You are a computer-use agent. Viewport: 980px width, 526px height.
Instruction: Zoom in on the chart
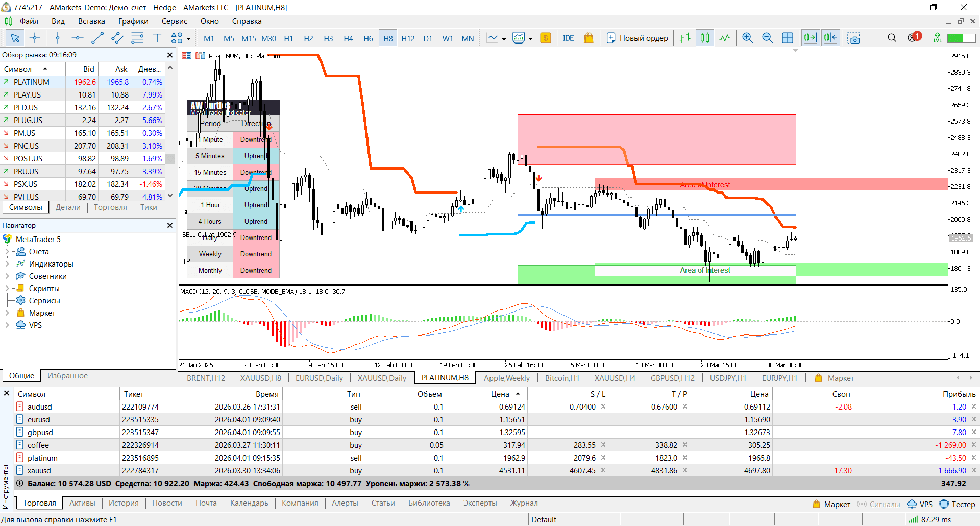pos(748,38)
